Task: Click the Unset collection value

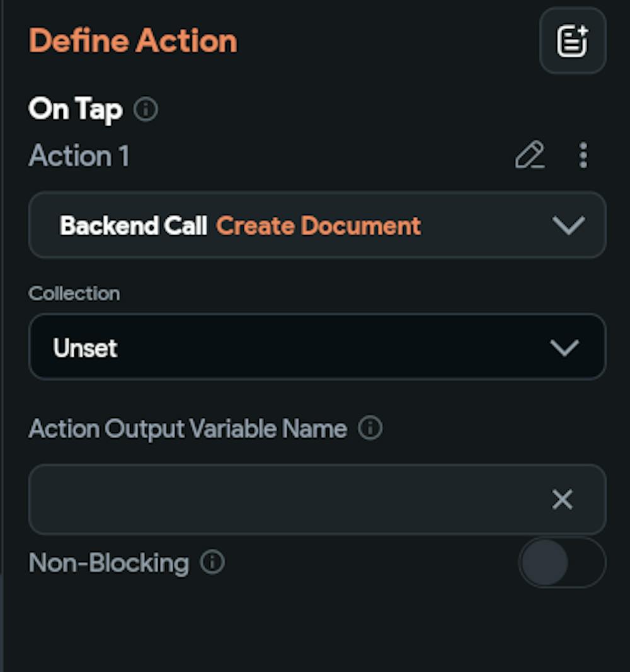Action: click(86, 347)
